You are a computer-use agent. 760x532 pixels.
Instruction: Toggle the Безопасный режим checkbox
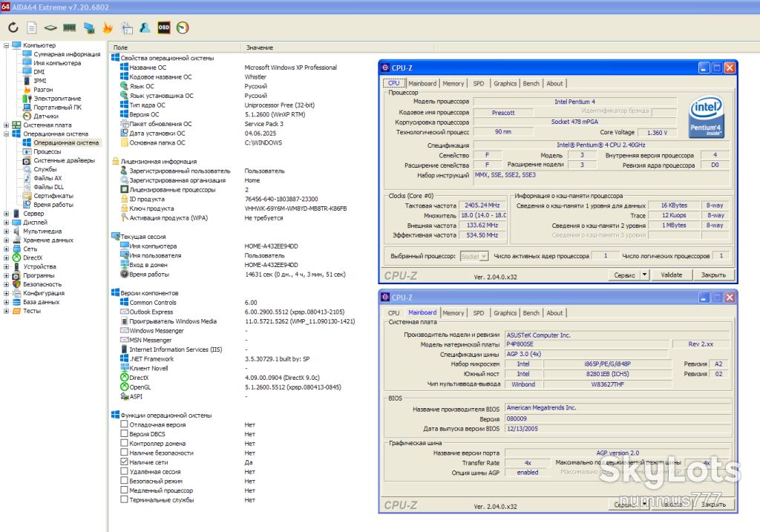click(124, 481)
